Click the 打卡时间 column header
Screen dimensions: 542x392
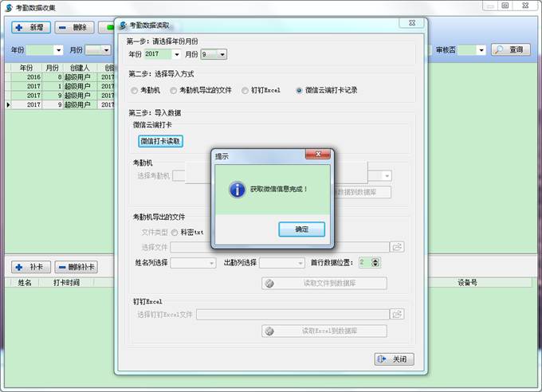66,282
